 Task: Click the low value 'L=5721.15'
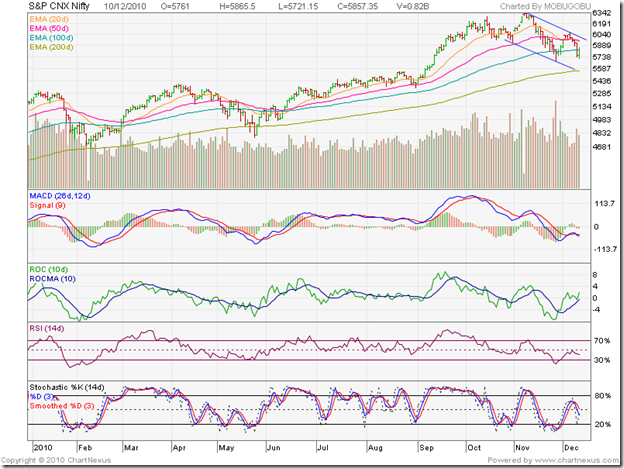[x=298, y=6]
